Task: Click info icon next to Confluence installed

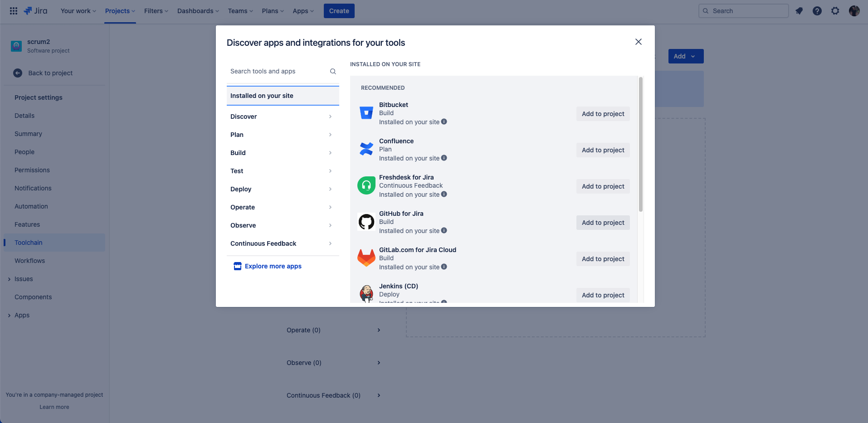Action: coord(444,158)
